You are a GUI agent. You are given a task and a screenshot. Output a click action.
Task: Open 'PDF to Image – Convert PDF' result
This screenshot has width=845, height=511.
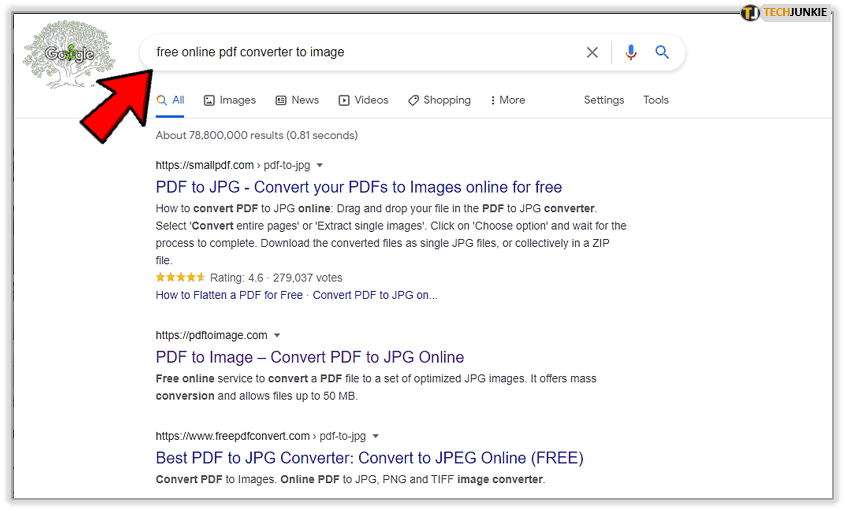point(310,357)
